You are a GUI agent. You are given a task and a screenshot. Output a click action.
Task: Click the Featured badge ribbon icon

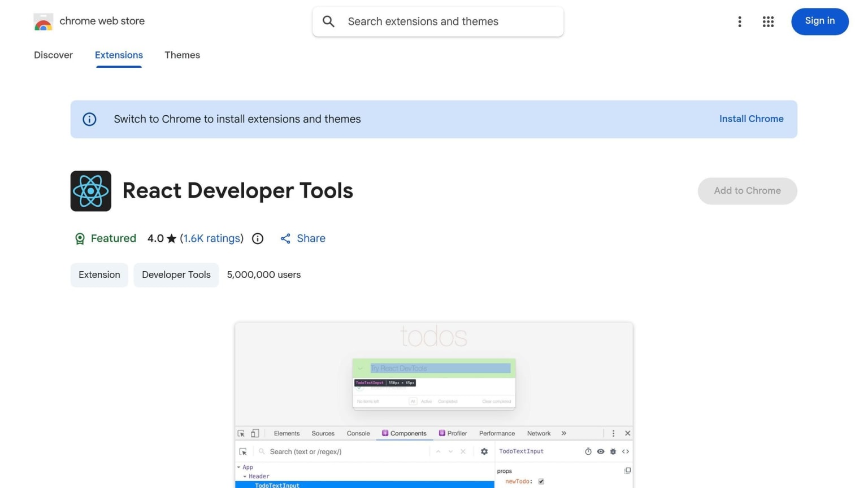coord(80,238)
